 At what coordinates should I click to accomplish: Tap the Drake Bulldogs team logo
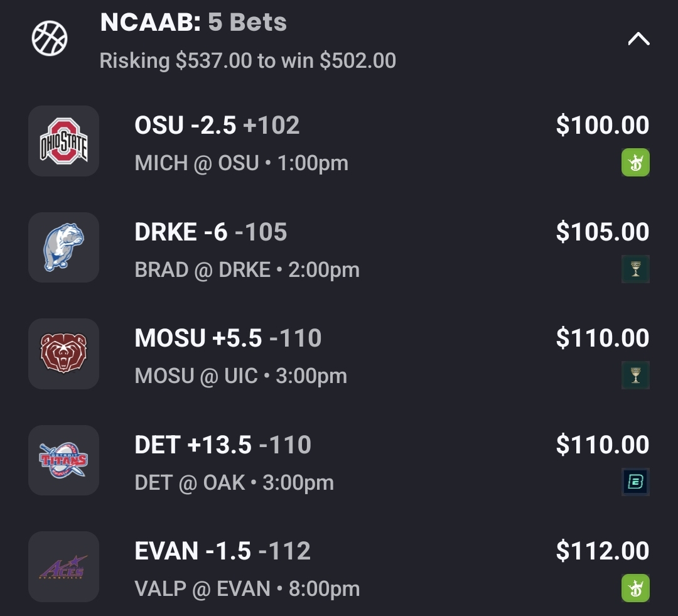(63, 247)
